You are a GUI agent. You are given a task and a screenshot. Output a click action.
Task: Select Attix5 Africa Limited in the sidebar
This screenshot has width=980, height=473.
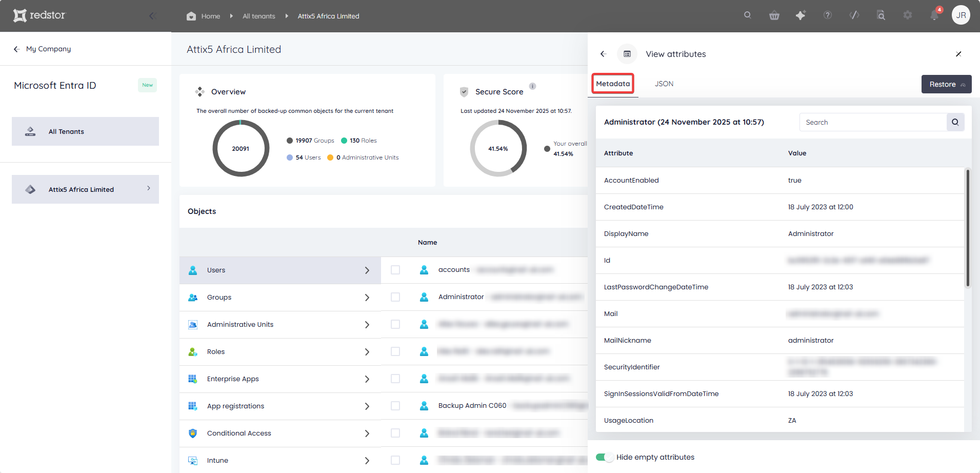(x=85, y=189)
